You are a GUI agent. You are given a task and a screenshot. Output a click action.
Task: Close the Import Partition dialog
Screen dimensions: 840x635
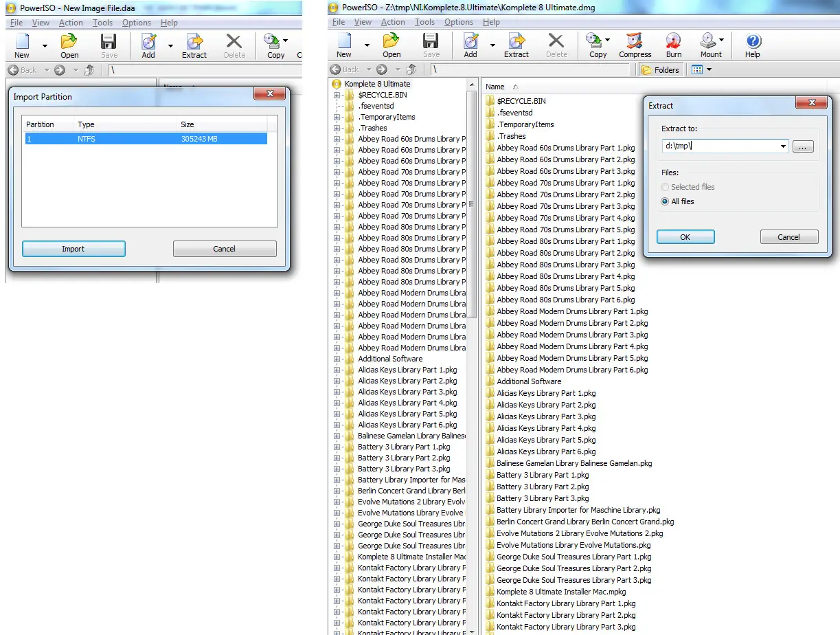(x=270, y=94)
